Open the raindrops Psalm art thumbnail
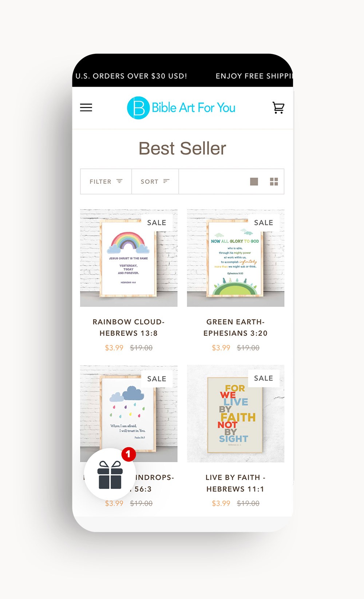The height and width of the screenshot is (599, 364). 129,414
